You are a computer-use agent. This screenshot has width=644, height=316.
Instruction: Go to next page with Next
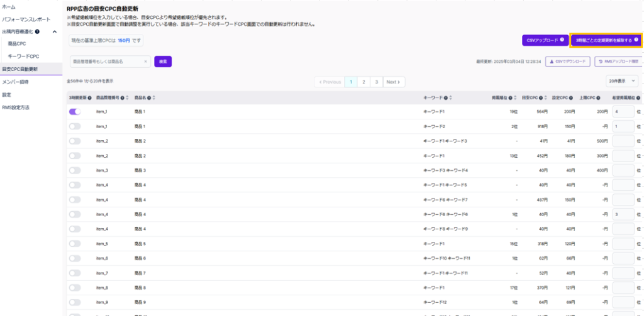(393, 82)
